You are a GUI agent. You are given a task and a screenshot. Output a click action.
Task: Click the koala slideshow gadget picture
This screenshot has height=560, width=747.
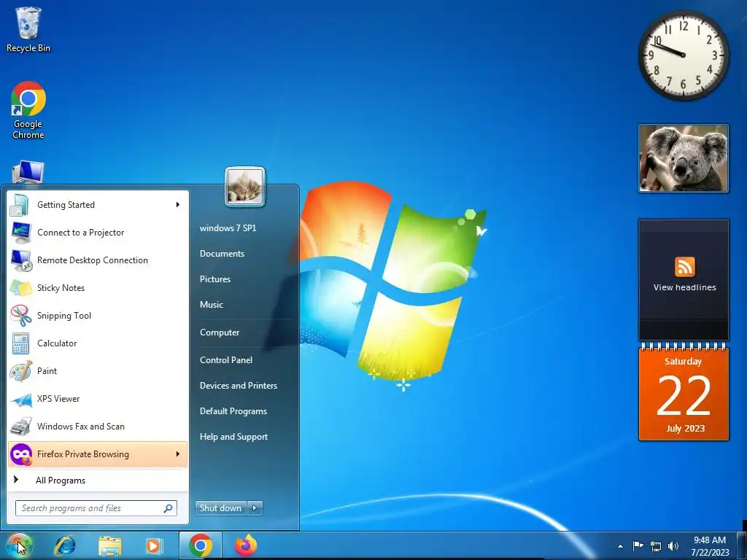coord(683,158)
